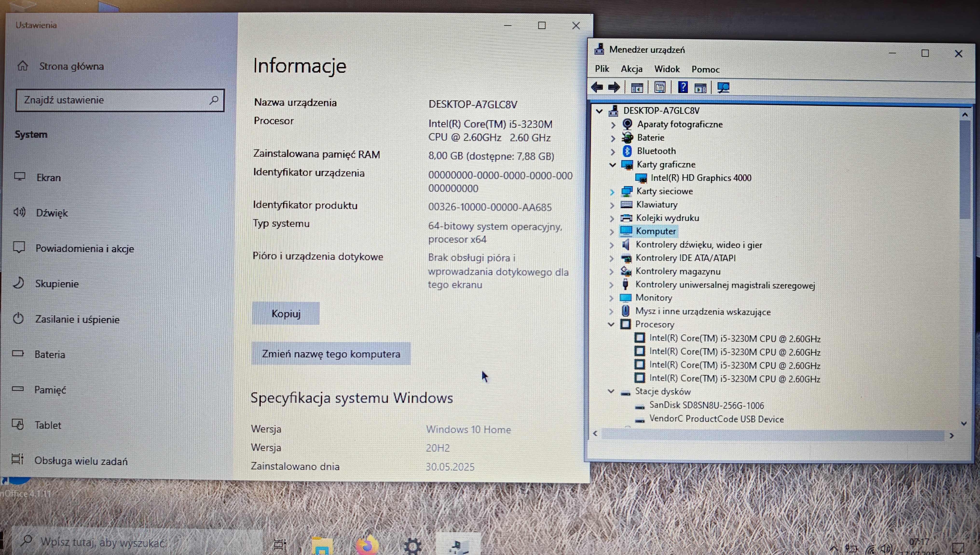Click the Back arrow in Device Manager toolbar
Viewport: 980px width, 555px height.
tap(597, 88)
